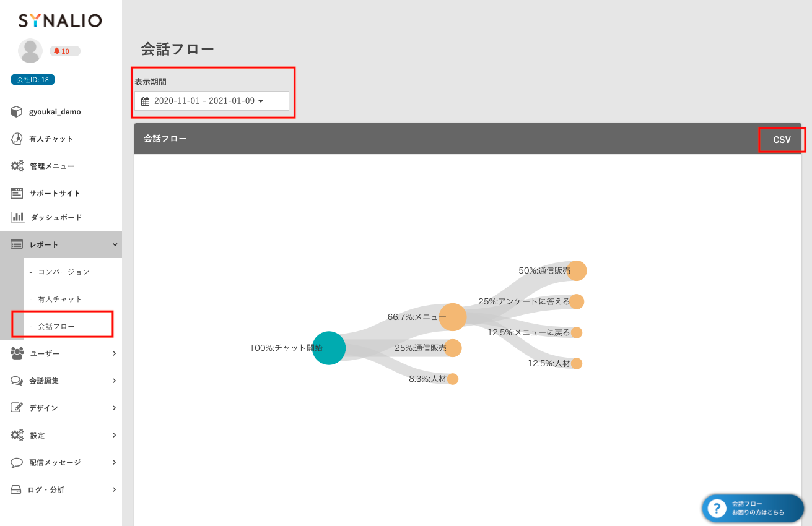The height and width of the screenshot is (526, 812).
Task: Open the 表示期間 date range dropdown
Action: tap(211, 101)
